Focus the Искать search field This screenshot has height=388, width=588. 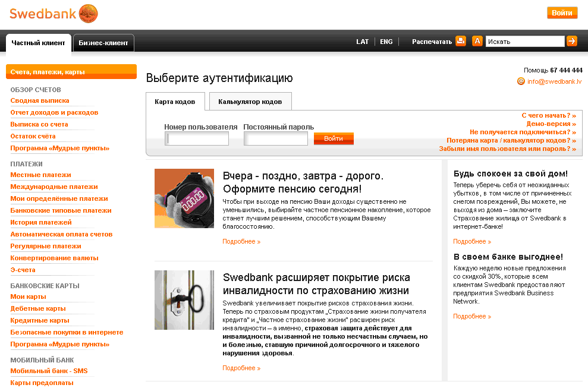(x=525, y=42)
